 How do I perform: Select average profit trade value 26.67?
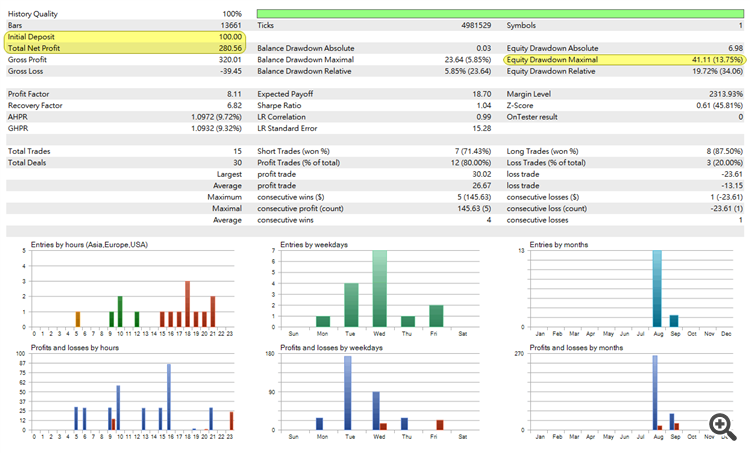click(482, 186)
